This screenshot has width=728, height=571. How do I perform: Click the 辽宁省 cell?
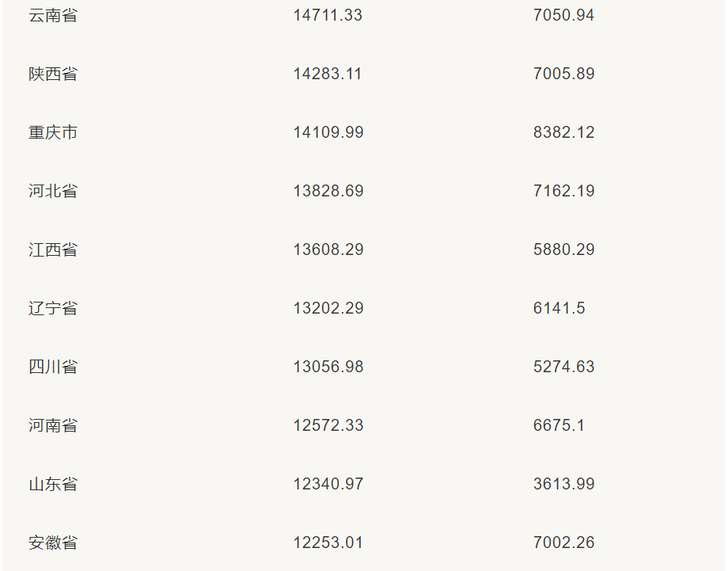[x=53, y=308]
